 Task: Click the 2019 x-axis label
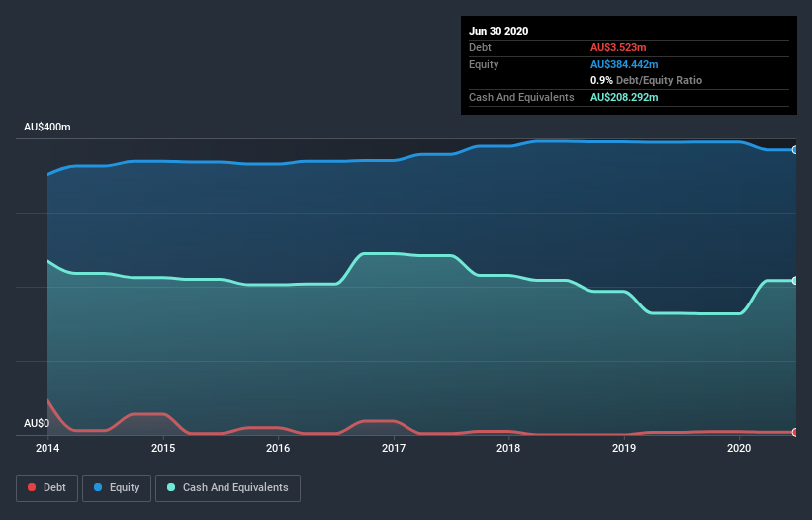click(624, 448)
